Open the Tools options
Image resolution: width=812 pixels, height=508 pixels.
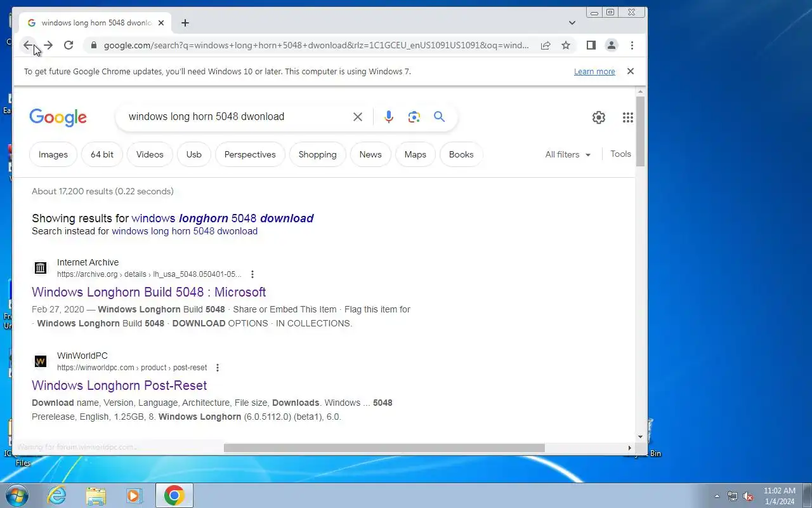click(620, 154)
